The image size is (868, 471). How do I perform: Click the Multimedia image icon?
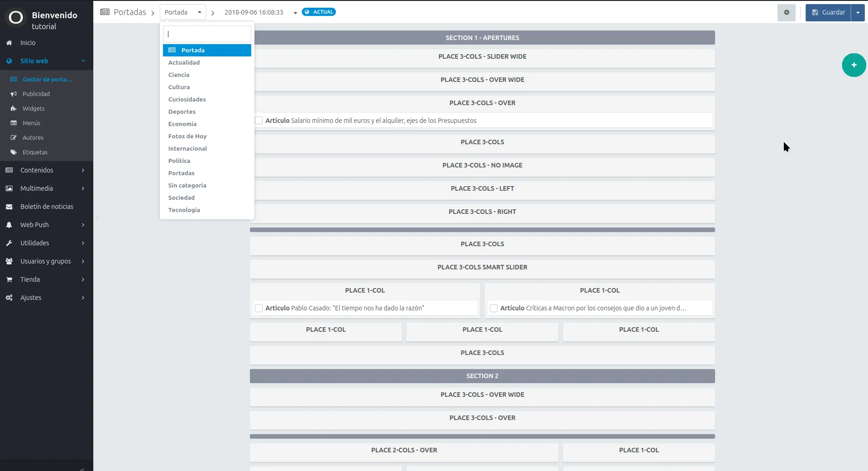pos(9,188)
